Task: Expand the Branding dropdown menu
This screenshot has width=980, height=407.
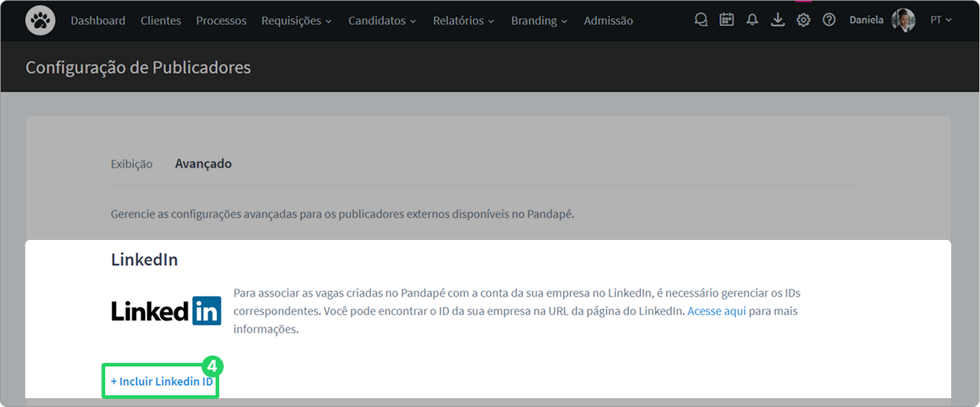Action: [539, 21]
